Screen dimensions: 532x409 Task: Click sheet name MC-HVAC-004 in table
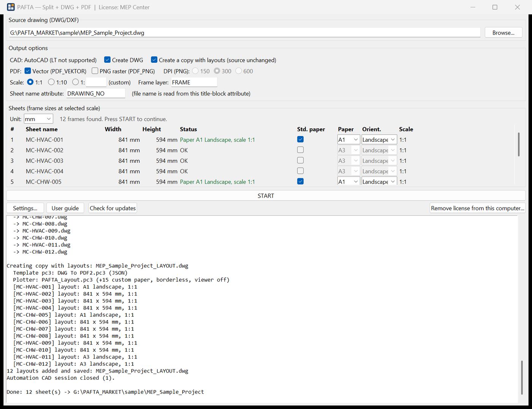click(x=44, y=171)
